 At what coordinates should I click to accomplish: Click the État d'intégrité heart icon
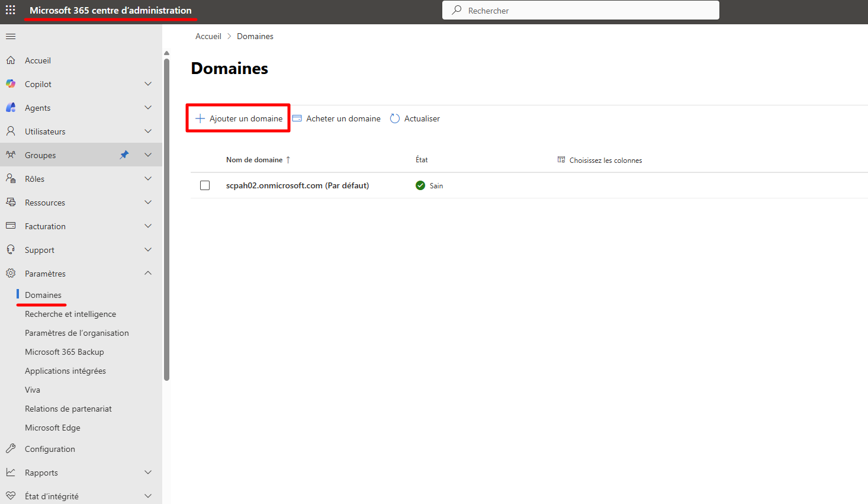(11, 496)
